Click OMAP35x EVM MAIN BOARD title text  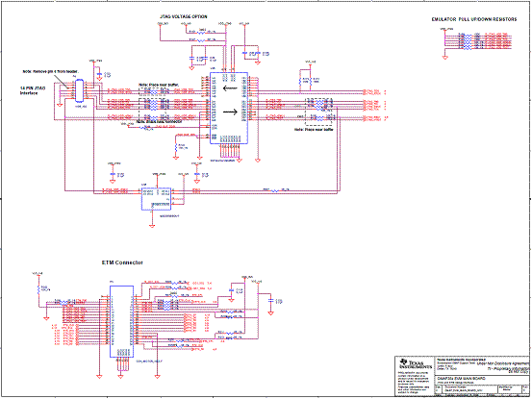[x=462, y=378]
